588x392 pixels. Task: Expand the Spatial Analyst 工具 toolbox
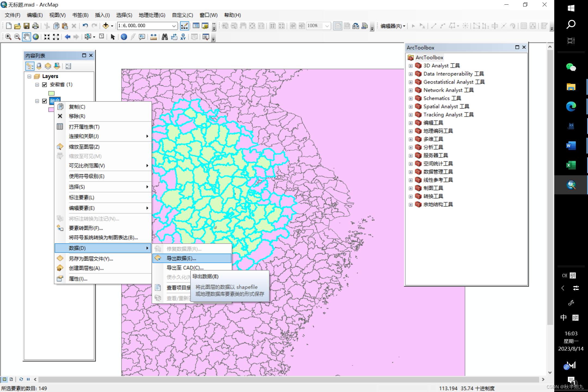411,107
